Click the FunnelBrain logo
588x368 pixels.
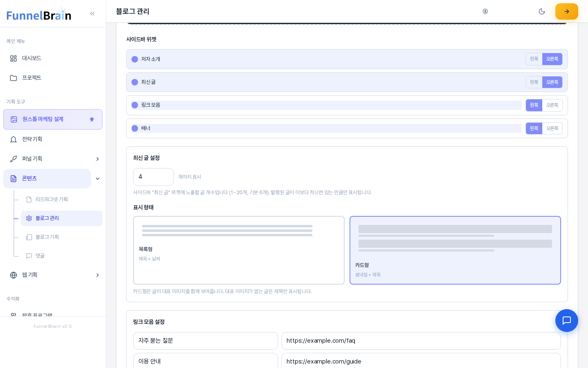[39, 14]
